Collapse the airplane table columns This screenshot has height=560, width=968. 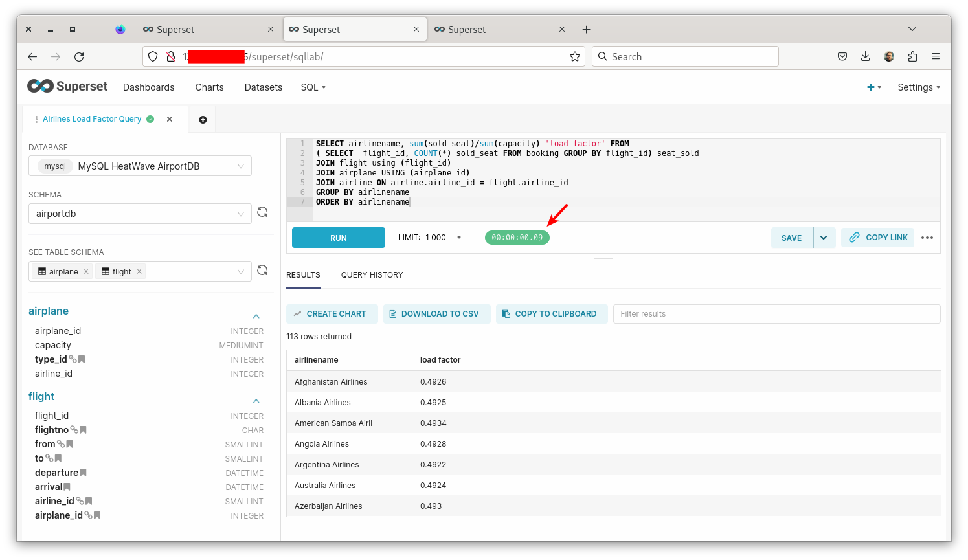coord(256,315)
